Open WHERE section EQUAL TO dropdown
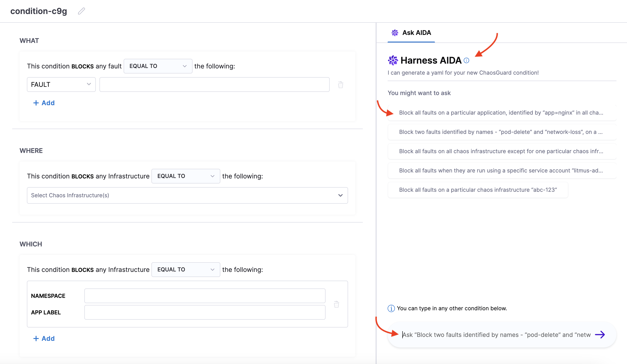This screenshot has height=364, width=627. pyautogui.click(x=186, y=176)
